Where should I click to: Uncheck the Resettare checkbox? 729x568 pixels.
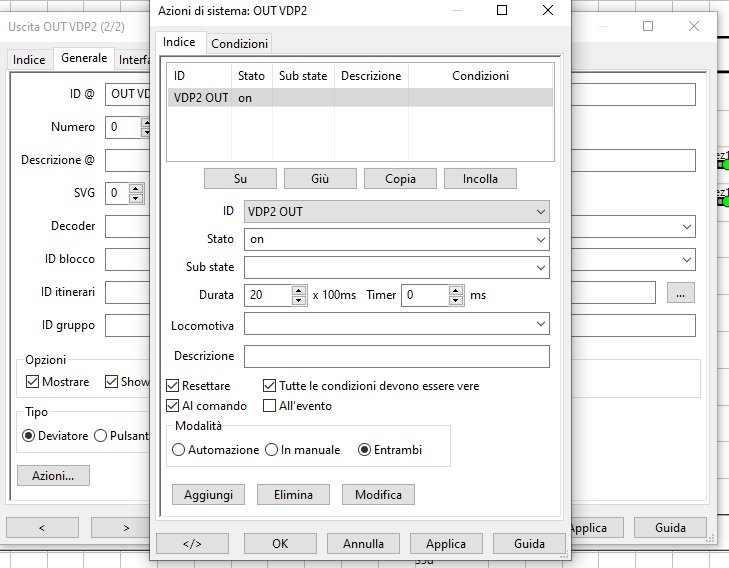(x=173, y=385)
